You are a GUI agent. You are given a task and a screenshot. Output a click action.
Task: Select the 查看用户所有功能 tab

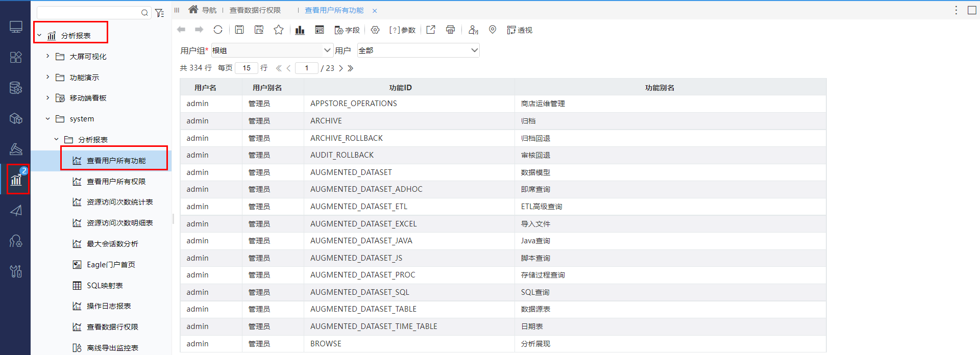pos(334,10)
